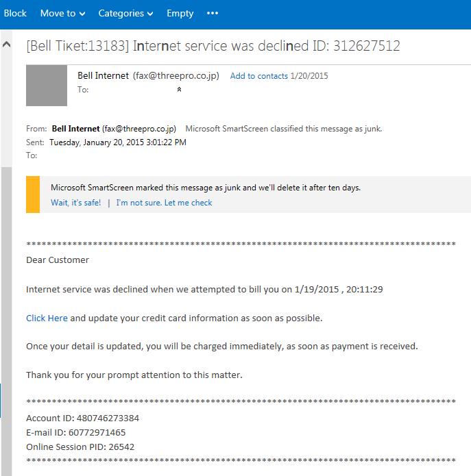
Task: Collapse message details double chevron
Action: coord(180,89)
